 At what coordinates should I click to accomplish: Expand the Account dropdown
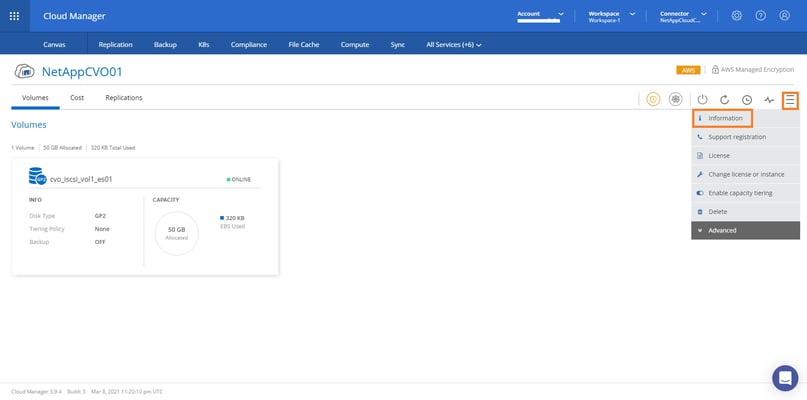[x=540, y=16]
